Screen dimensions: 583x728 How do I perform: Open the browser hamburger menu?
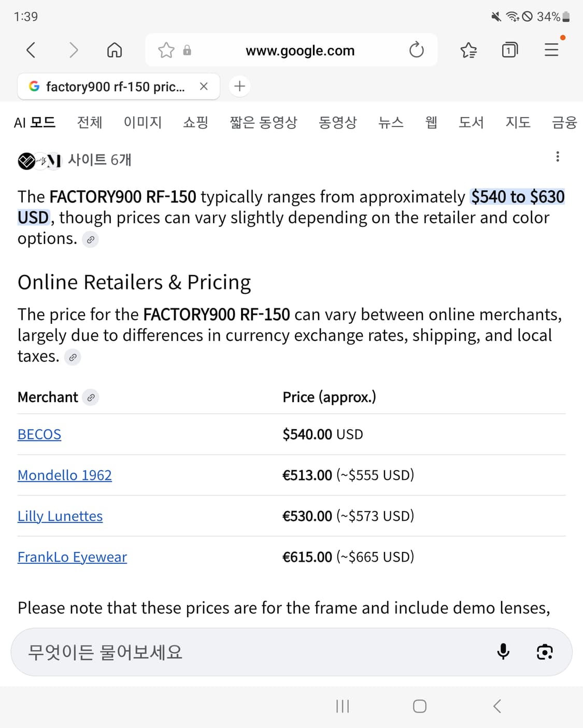pos(551,50)
